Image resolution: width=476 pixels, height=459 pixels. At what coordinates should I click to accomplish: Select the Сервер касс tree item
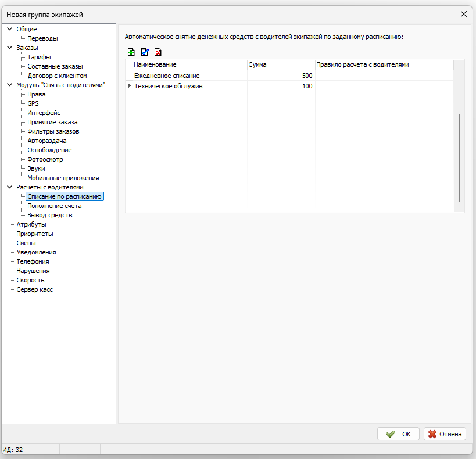click(34, 289)
